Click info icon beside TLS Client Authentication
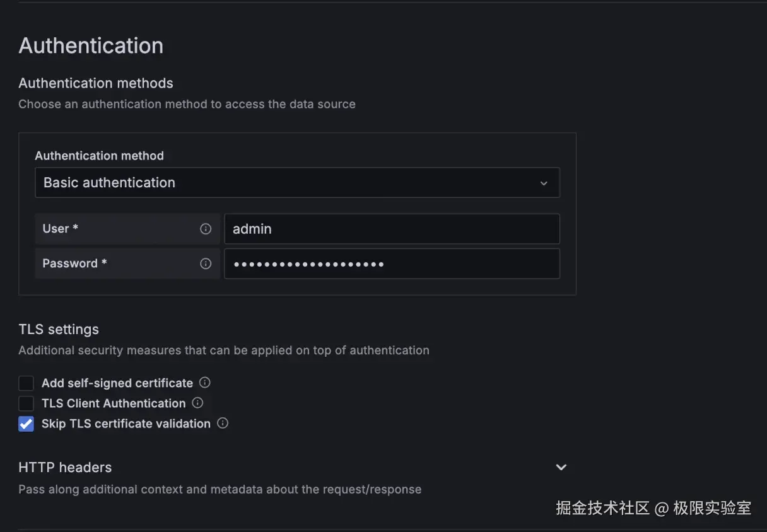767x532 pixels. tap(197, 403)
